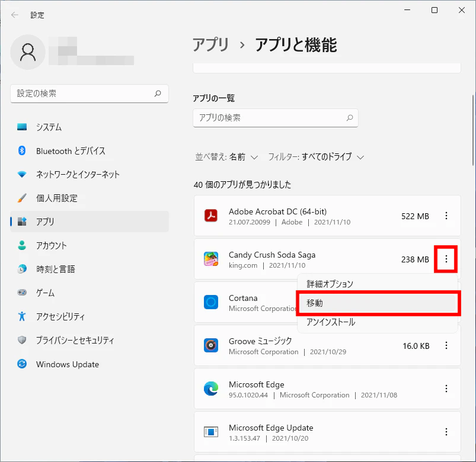Click the accessibility figure icon
The width and height of the screenshot is (476, 462).
tap(22, 316)
